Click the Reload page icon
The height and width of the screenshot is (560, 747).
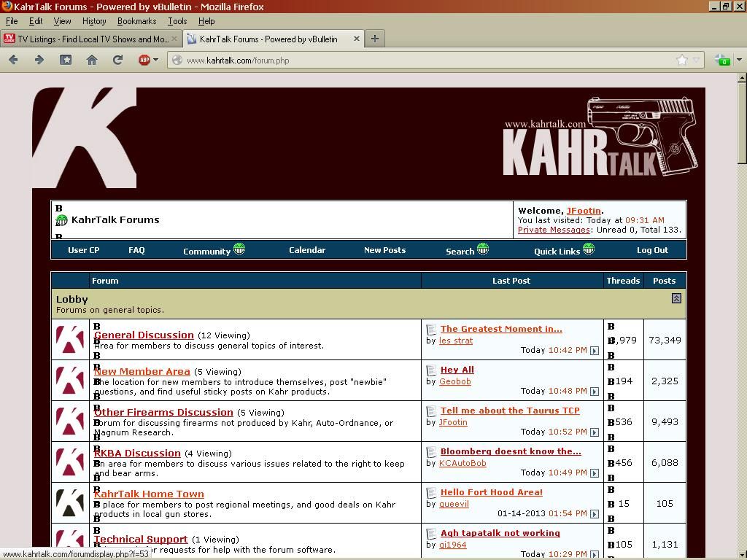point(117,60)
